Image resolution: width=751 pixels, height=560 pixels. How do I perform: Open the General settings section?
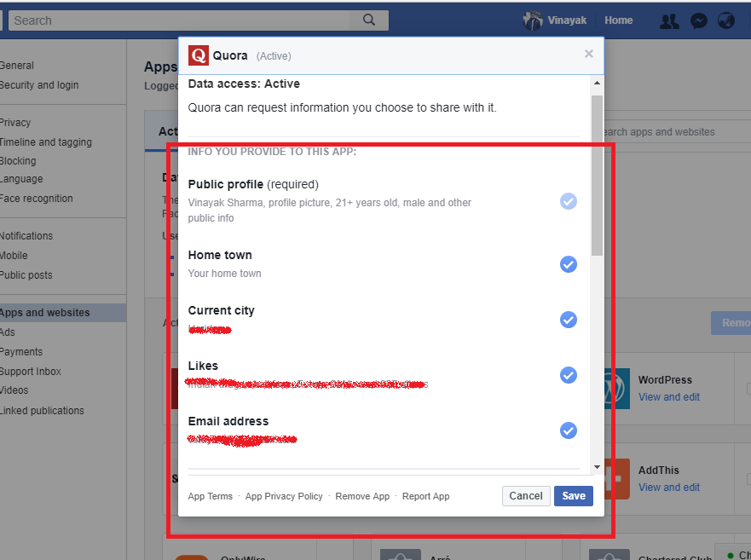(x=17, y=66)
